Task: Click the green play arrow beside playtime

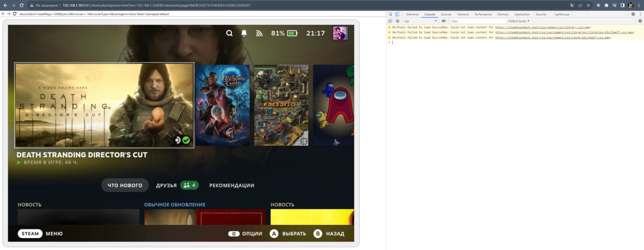Action: 19,163
